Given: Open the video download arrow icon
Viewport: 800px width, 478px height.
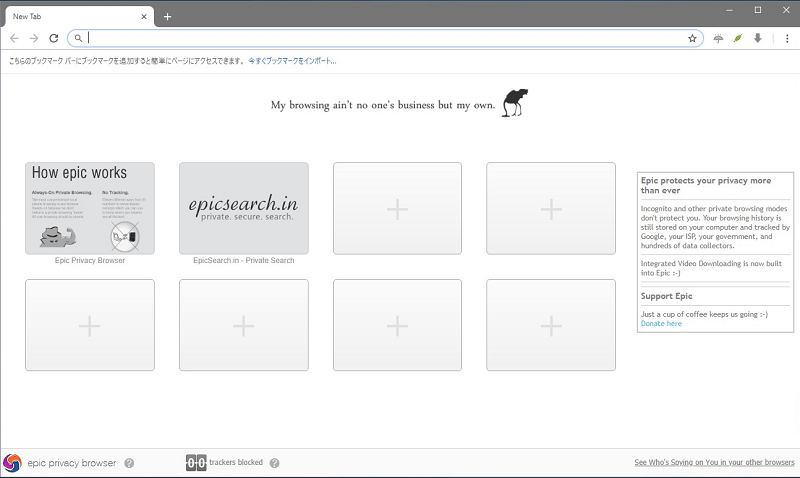Looking at the screenshot, I should pyautogui.click(x=758, y=38).
